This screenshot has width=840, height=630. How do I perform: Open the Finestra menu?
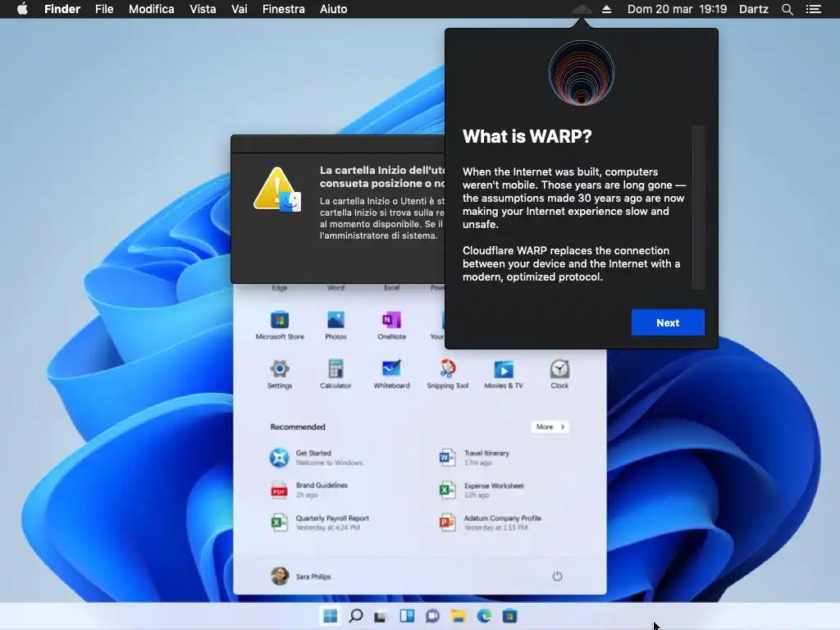(x=283, y=9)
